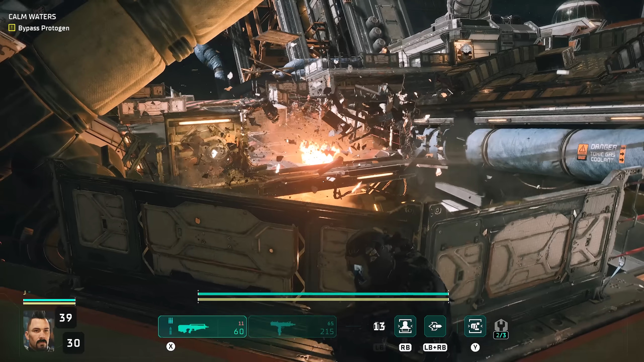644x362 pixels.
Task: Click the yellow objective marker beside Bypass Protogen
Action: point(12,28)
